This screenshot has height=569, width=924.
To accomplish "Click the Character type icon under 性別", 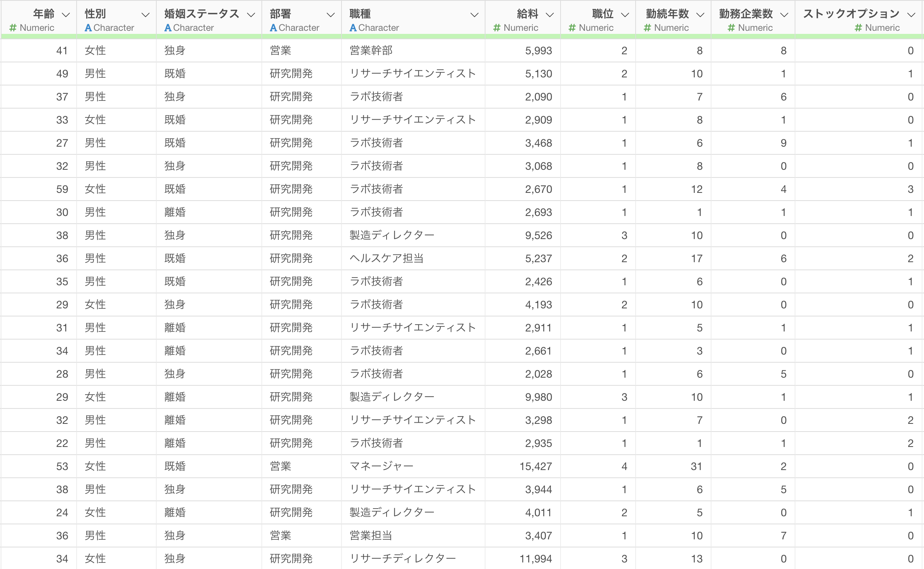I will click(88, 28).
